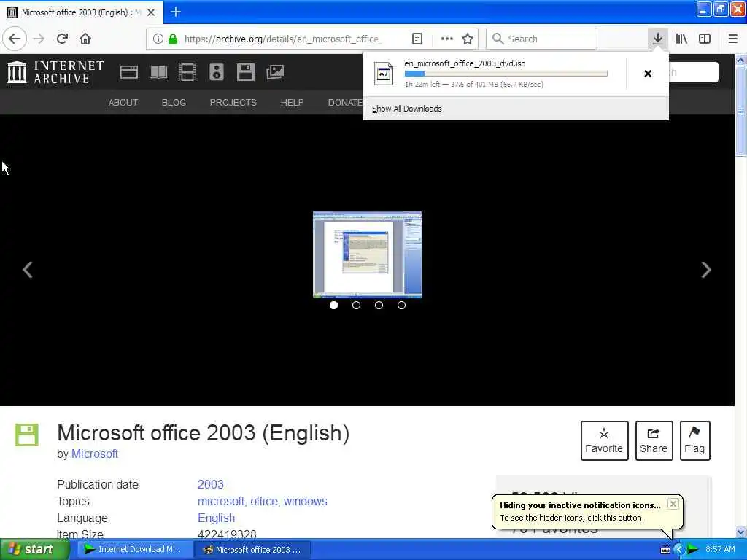Click the green IDM tray icon
The image size is (747, 560).
coord(692,550)
